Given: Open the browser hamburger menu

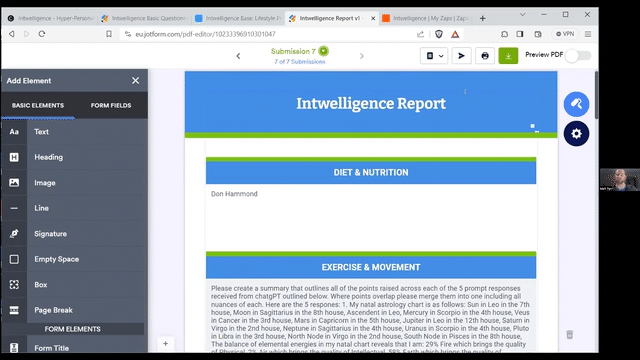Looking at the screenshot, I should pos(588,34).
